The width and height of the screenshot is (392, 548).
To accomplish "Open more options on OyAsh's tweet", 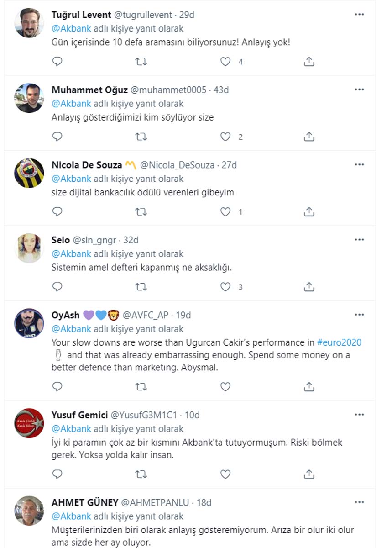I will [360, 314].
